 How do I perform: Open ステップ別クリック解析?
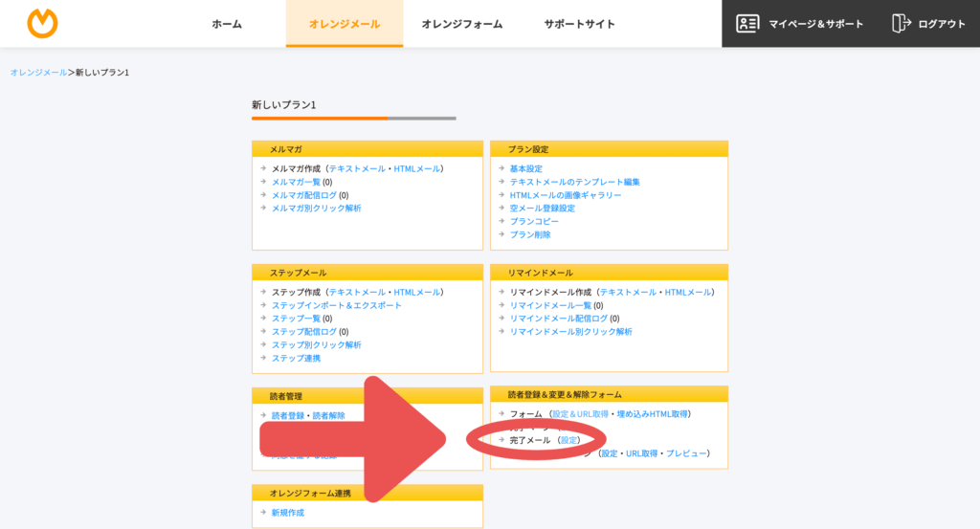[316, 344]
